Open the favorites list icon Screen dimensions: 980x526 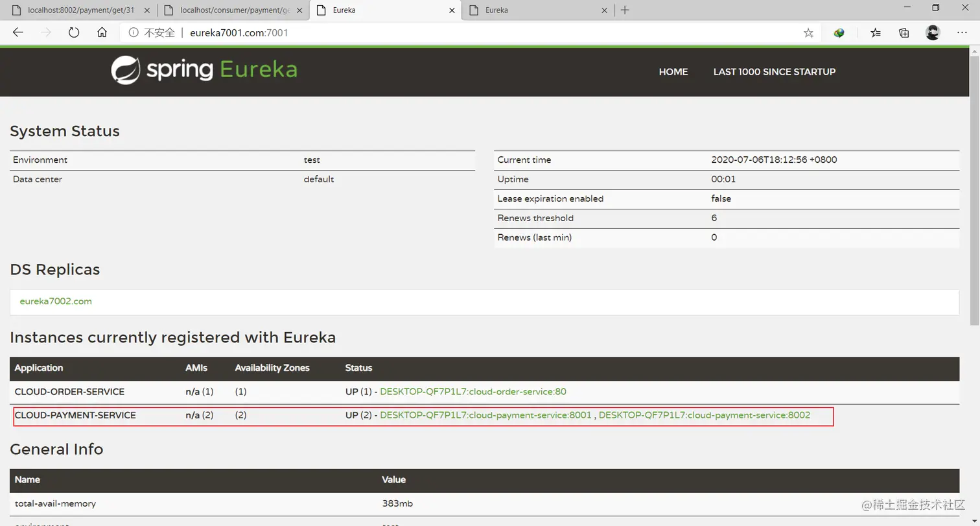tap(876, 33)
